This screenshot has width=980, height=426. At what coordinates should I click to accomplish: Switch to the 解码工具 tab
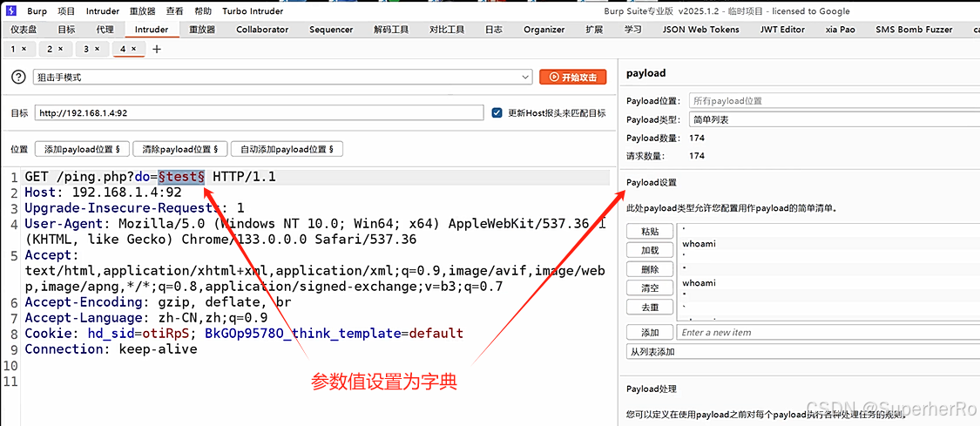(391, 30)
